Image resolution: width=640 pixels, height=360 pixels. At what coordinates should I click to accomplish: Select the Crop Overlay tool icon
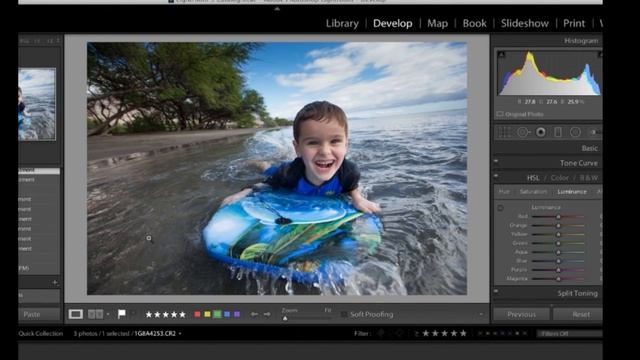(x=505, y=132)
